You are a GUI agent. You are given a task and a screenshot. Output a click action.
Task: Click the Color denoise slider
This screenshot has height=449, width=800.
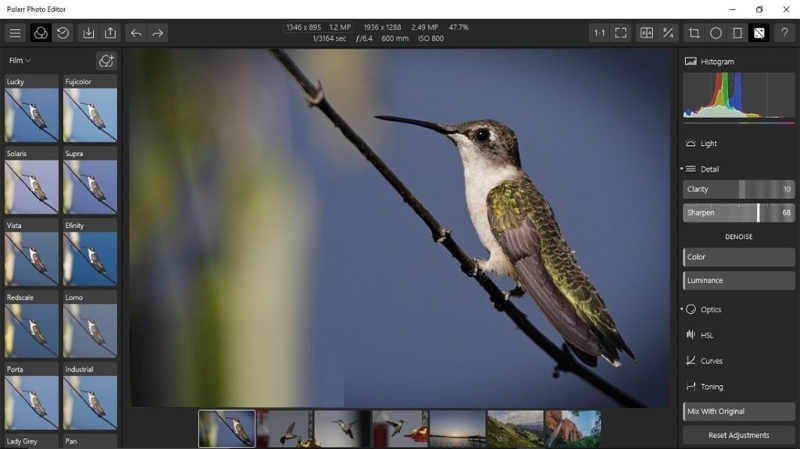pyautogui.click(x=738, y=257)
